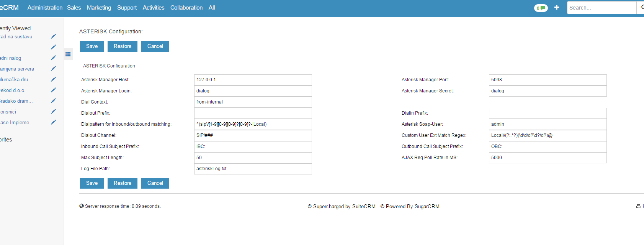This screenshot has height=245, width=644.
Task: Focus the Asterisk Manager Port field
Action: tap(548, 80)
